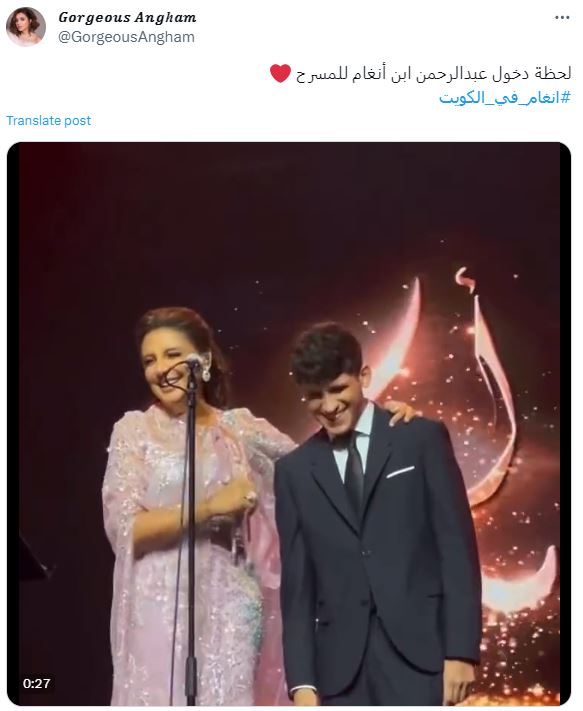Open the @GorgeousAngham handle link
Viewport: 583px width, 711px height.
click(126, 37)
